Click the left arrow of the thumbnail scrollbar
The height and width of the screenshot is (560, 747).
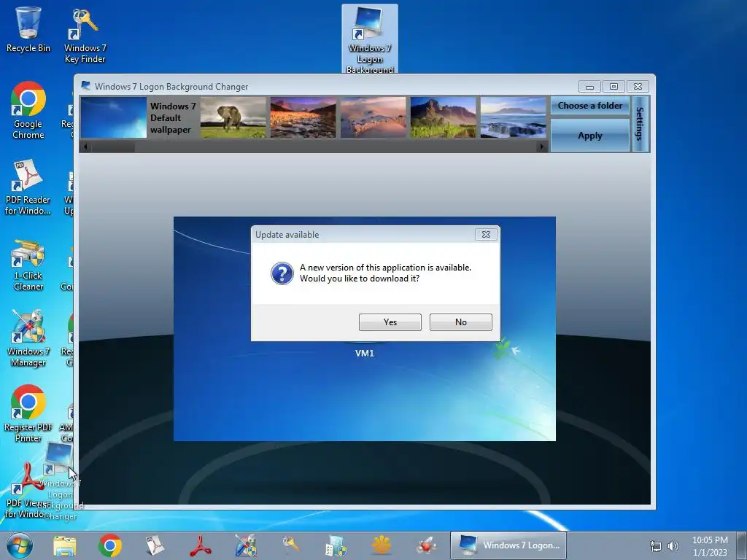point(85,147)
